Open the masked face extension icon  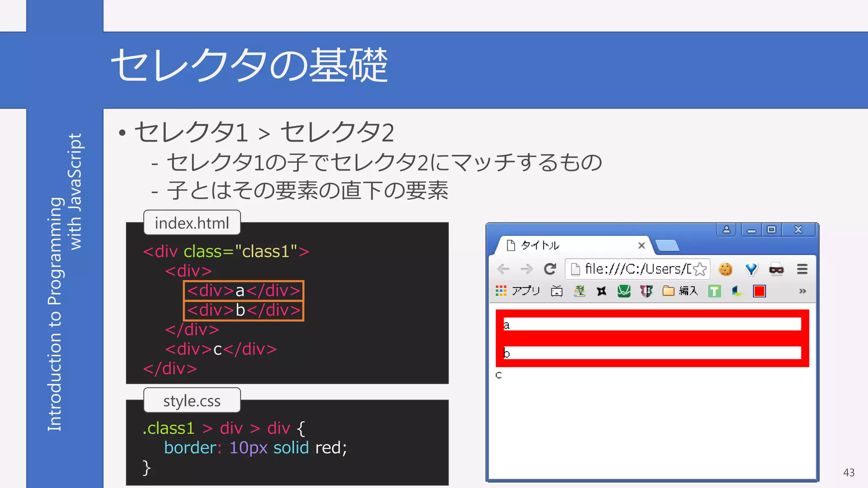point(776,269)
